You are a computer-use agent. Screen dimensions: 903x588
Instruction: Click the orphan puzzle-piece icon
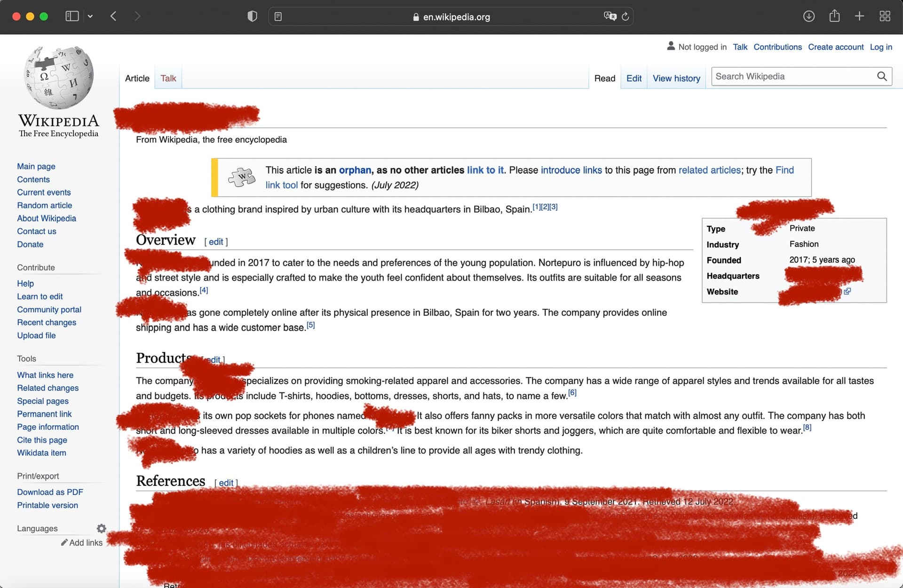[242, 177]
